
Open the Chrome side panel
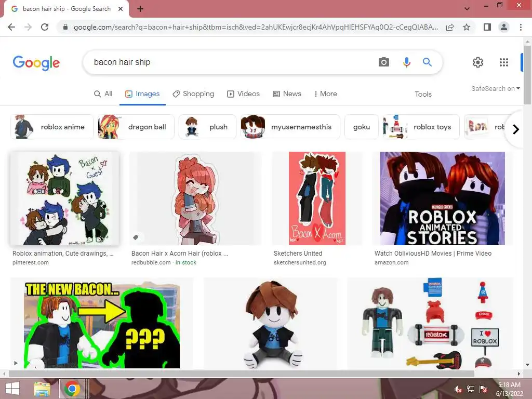tap(487, 27)
